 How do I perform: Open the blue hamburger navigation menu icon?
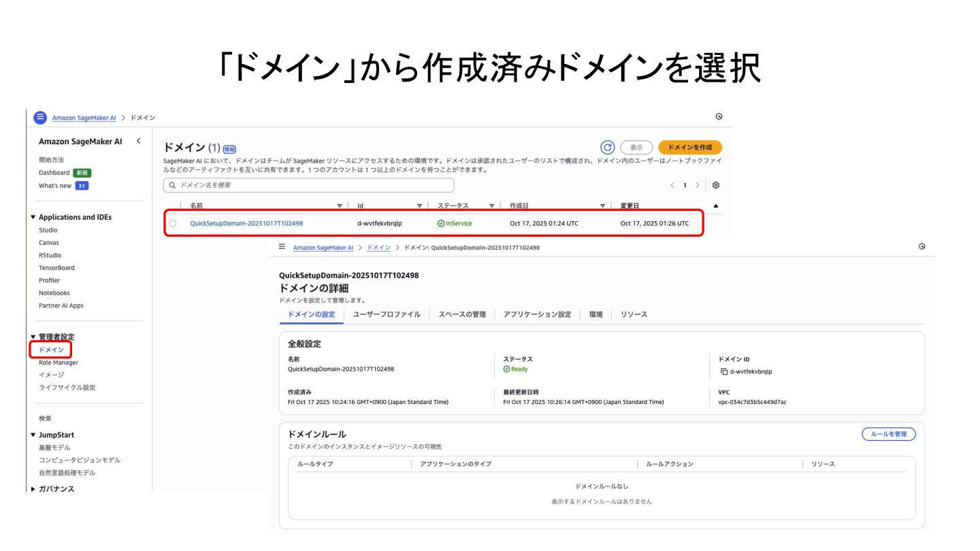click(40, 118)
